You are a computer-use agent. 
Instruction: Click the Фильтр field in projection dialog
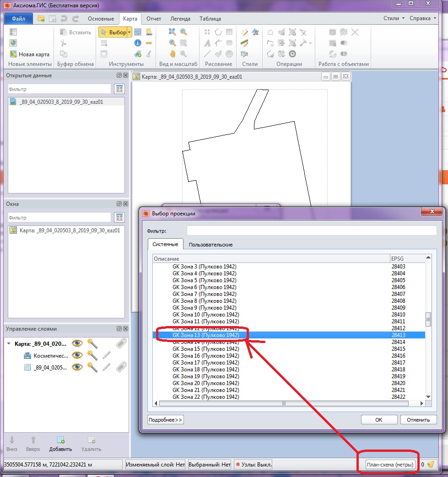pyautogui.click(x=311, y=231)
